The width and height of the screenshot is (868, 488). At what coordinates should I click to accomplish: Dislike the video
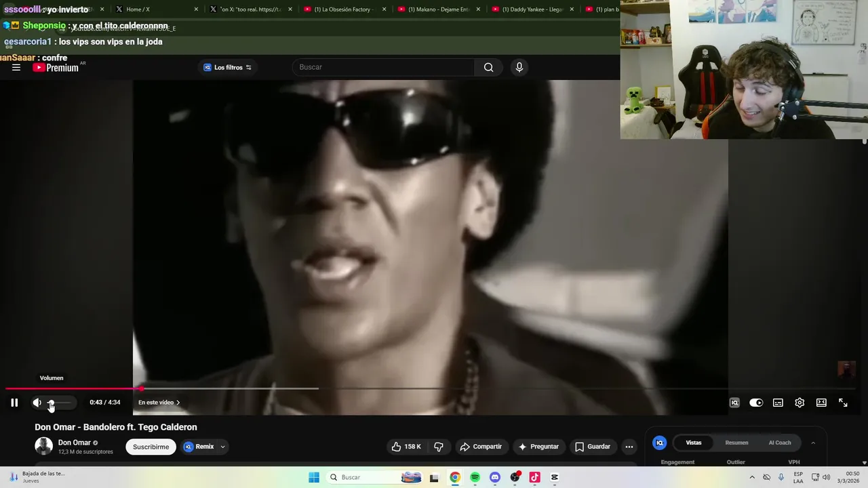tap(439, 447)
